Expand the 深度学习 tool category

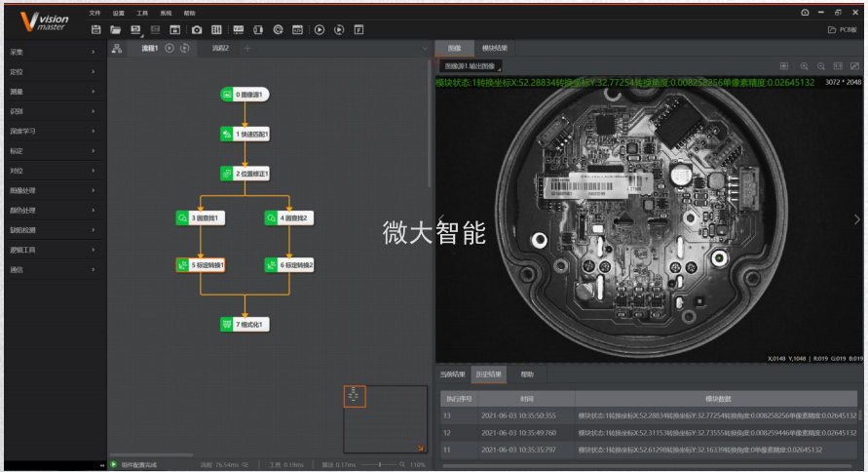[54, 132]
